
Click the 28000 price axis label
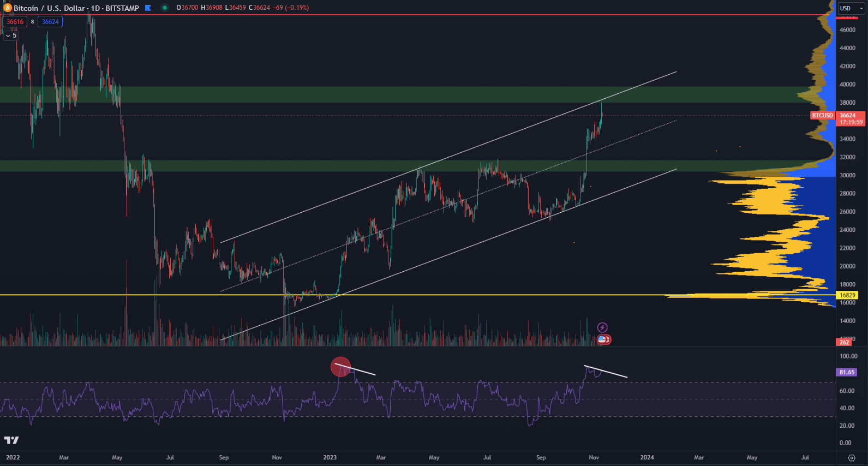tap(847, 194)
